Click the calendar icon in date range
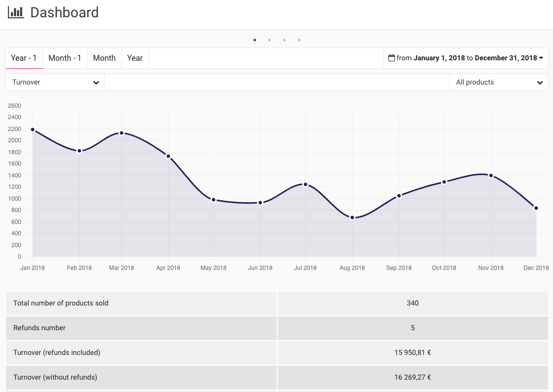This screenshot has height=392, width=553. pos(391,58)
